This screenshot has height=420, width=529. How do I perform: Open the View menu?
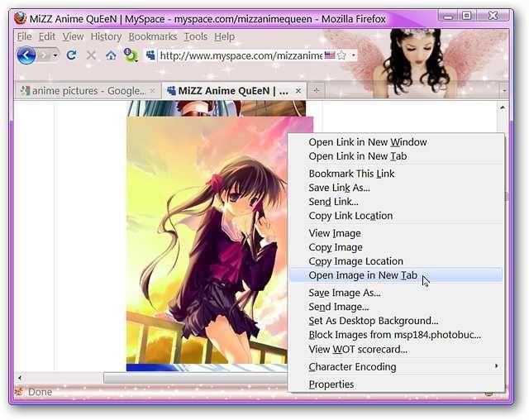coord(73,36)
